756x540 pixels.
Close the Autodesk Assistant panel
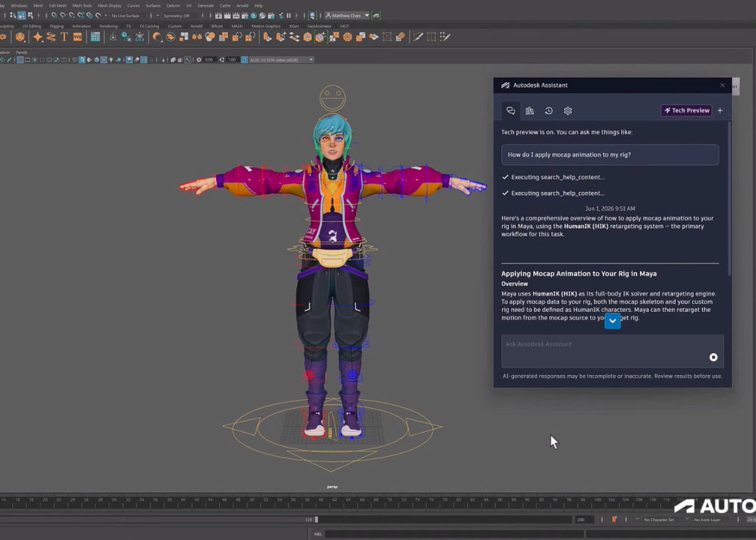coord(722,85)
